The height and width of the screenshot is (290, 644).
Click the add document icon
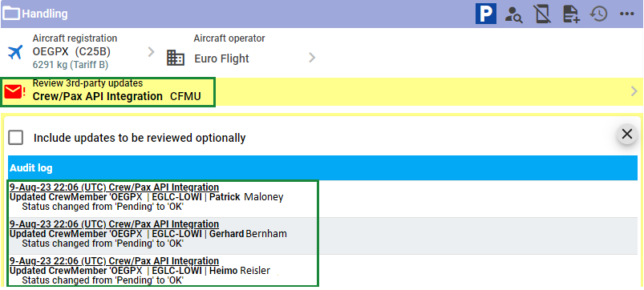coord(571,14)
